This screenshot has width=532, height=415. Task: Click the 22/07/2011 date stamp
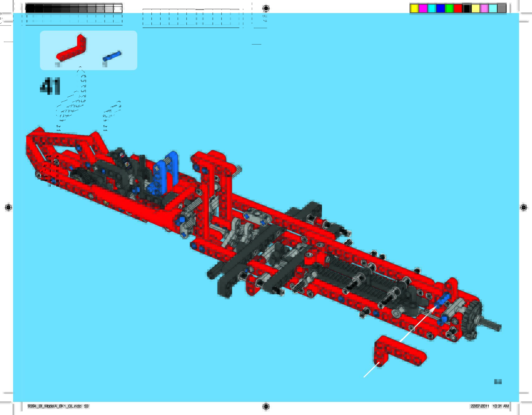pos(480,406)
